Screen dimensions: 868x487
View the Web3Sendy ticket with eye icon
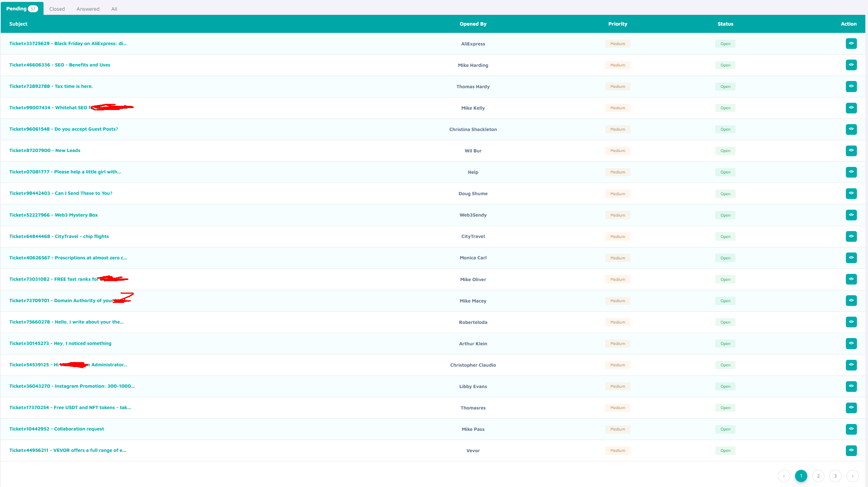(851, 215)
